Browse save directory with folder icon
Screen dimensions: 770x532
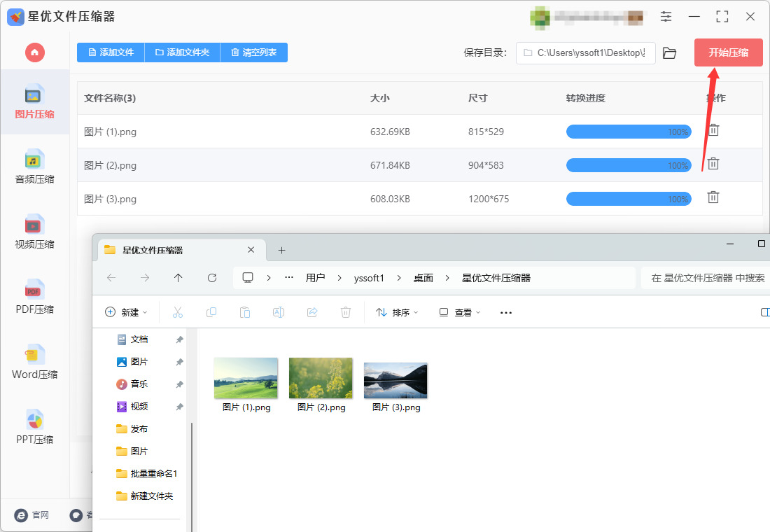(x=669, y=53)
